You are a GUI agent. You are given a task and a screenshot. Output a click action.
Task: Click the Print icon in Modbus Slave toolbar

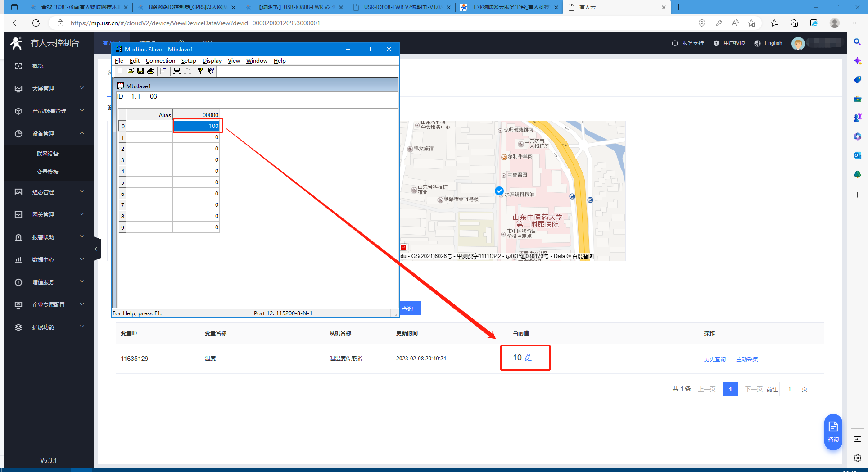(x=151, y=71)
